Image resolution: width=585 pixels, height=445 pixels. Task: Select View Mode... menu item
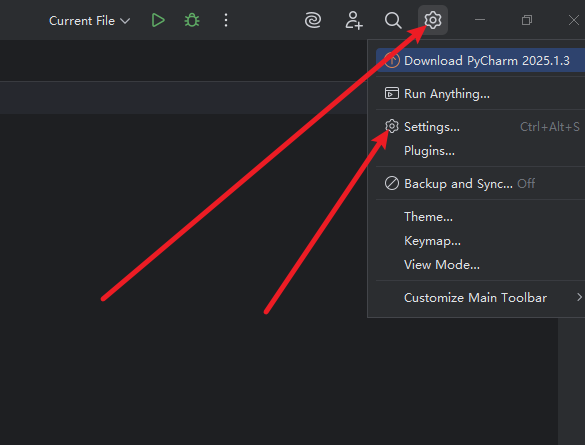481,264
